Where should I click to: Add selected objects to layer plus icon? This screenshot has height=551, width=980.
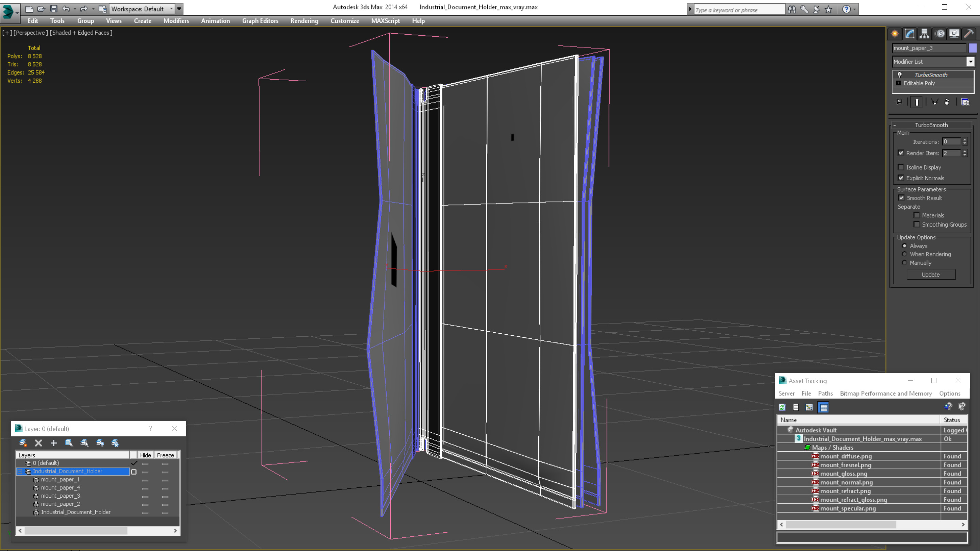click(x=54, y=443)
